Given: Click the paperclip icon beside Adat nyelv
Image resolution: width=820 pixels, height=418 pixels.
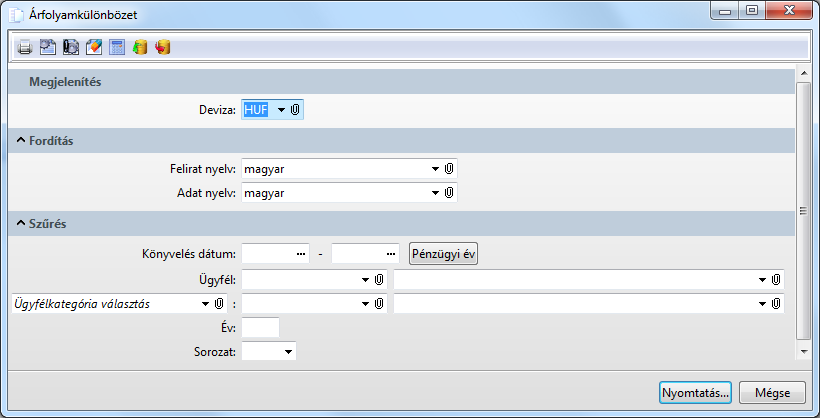Looking at the screenshot, I should click(x=450, y=192).
